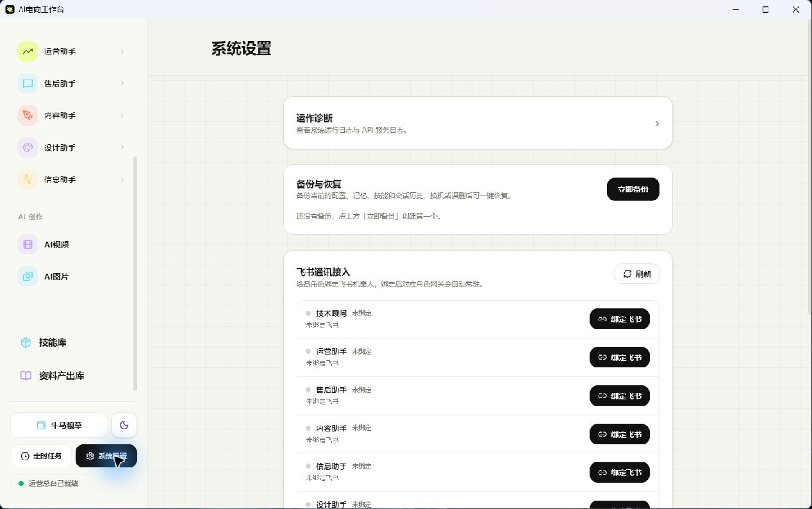
Task: Click the 运营总台已就绪 status indicator
Action: pos(74,483)
